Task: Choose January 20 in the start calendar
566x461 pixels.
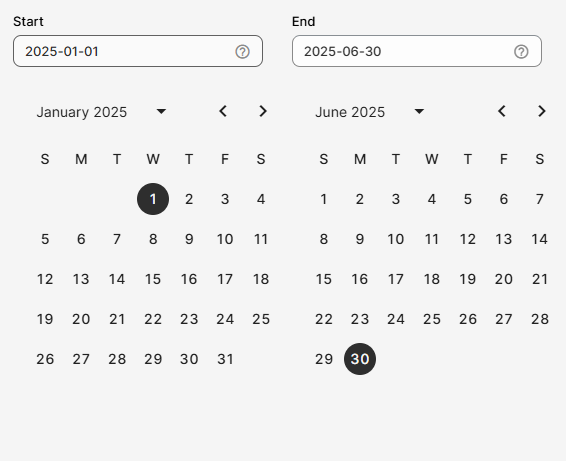Action: click(x=81, y=319)
